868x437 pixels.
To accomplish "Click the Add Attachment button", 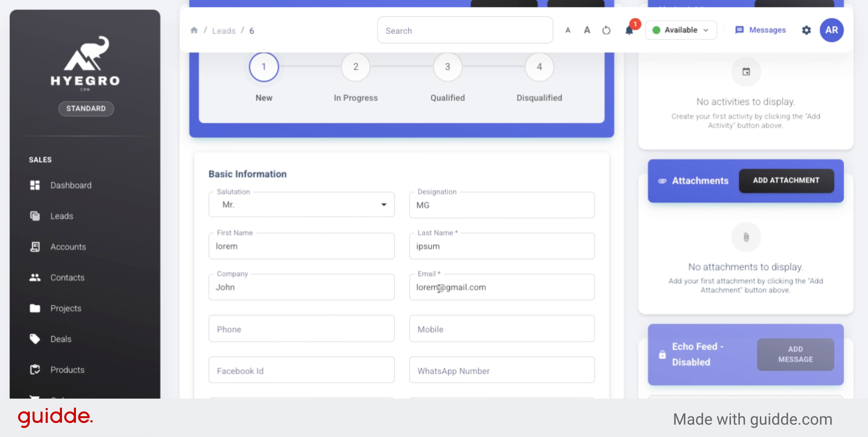I will [x=786, y=180].
